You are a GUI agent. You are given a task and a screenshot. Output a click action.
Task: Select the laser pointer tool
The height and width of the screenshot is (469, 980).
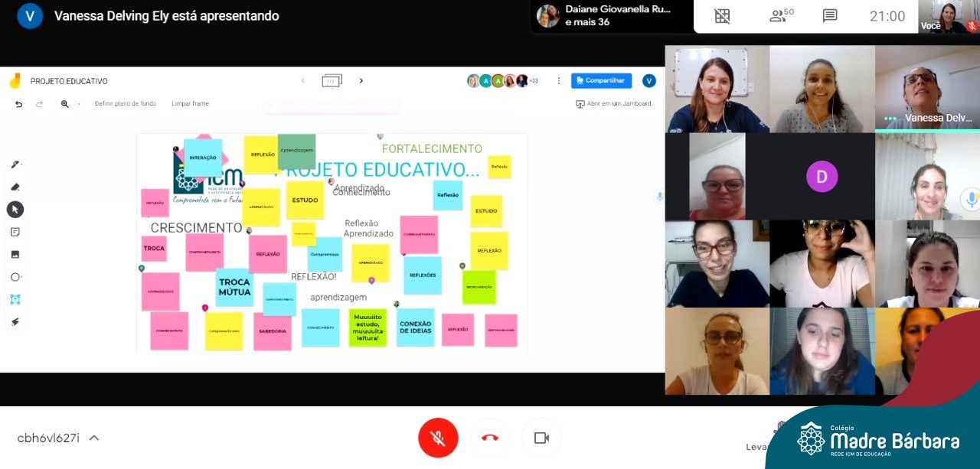tap(15, 321)
